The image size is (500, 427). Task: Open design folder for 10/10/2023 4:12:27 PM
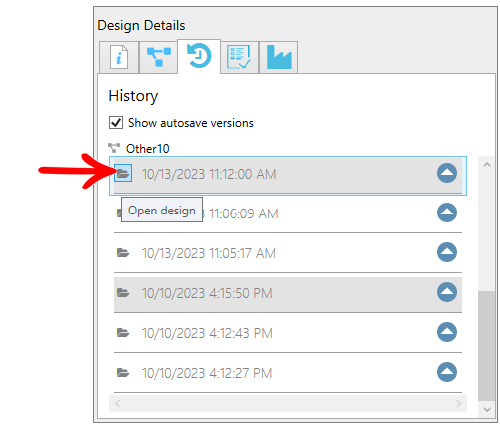123,373
